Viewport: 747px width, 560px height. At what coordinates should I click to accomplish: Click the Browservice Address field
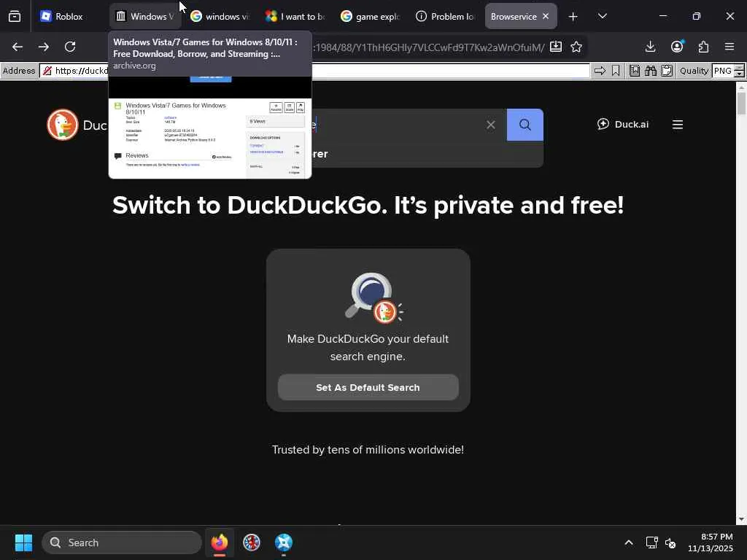point(314,71)
